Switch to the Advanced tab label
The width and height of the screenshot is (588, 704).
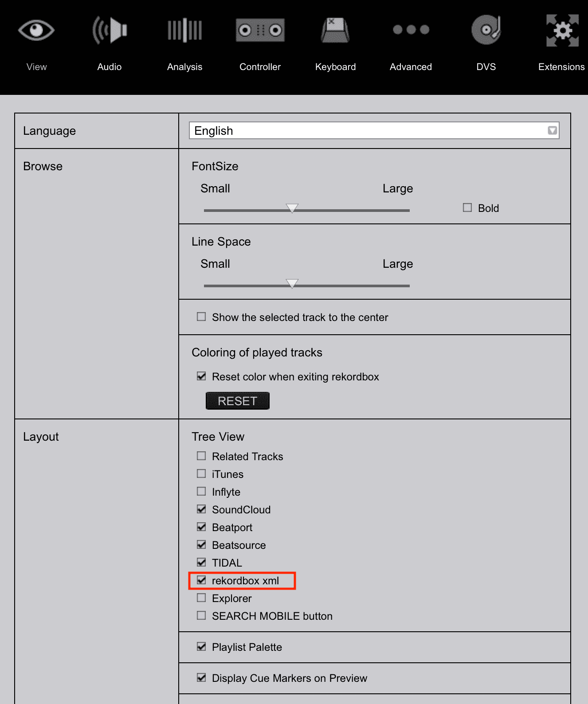411,67
